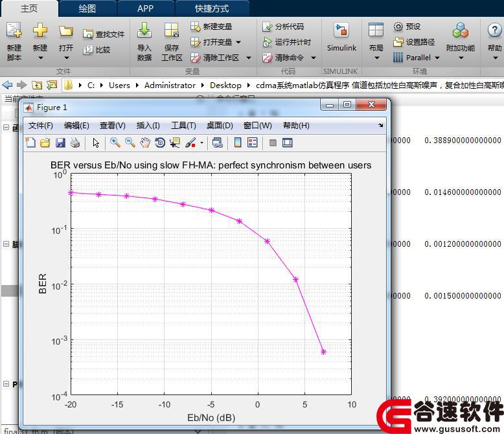Viewport: 504px width, 434px height.
Task: Click New Variable (新建变量)
Action: point(211,27)
